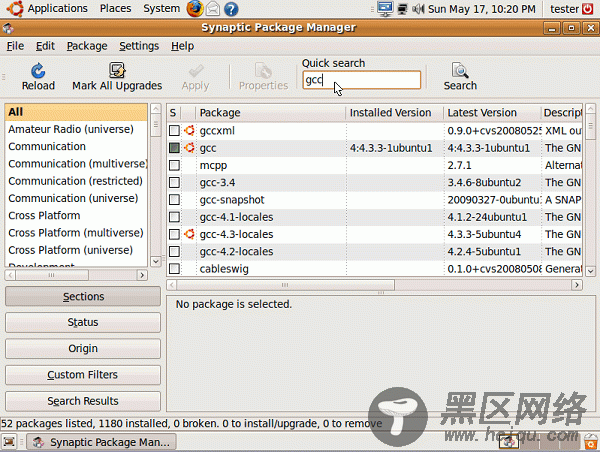
Task: Click package list scroll-right arrow
Action: pyautogui.click(x=577, y=285)
